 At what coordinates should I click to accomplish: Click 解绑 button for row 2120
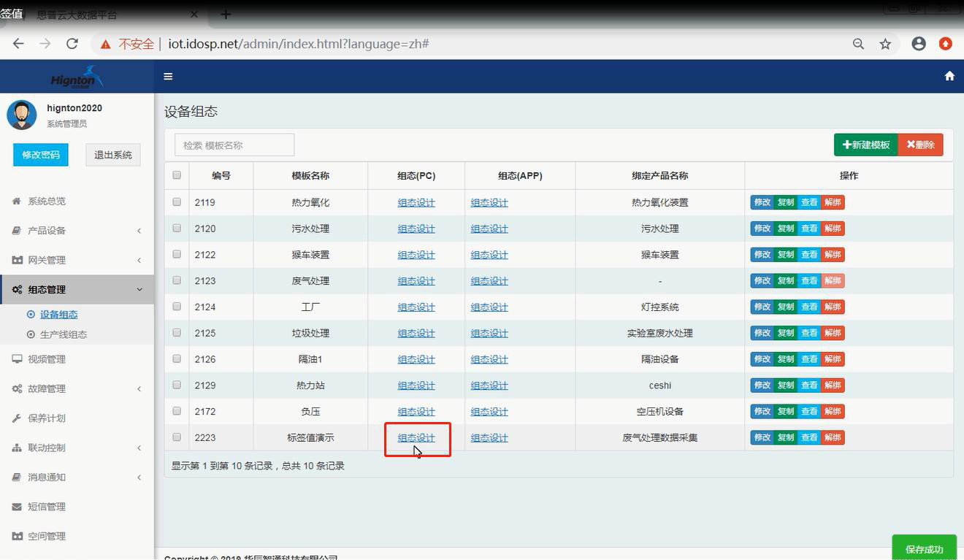(833, 229)
